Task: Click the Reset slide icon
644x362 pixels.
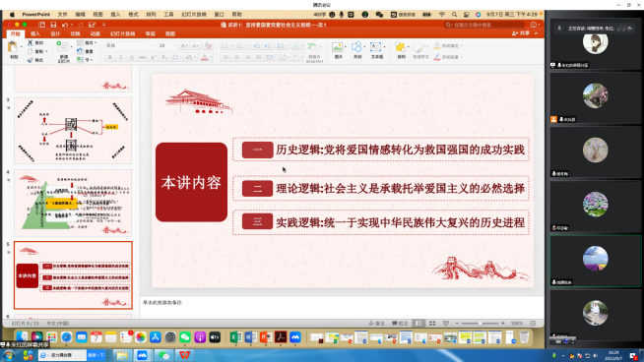Action: [x=80, y=51]
